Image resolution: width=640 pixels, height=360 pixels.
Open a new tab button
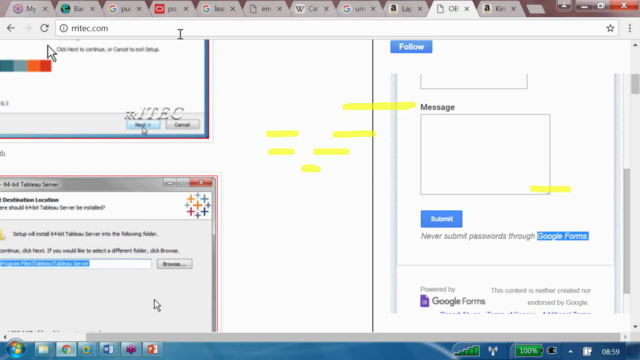(536, 9)
